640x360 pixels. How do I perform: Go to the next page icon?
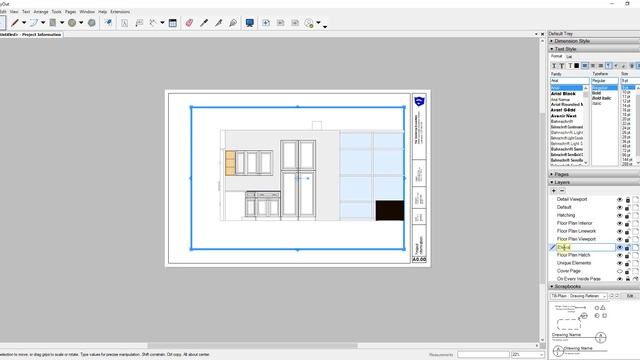(x=295, y=23)
